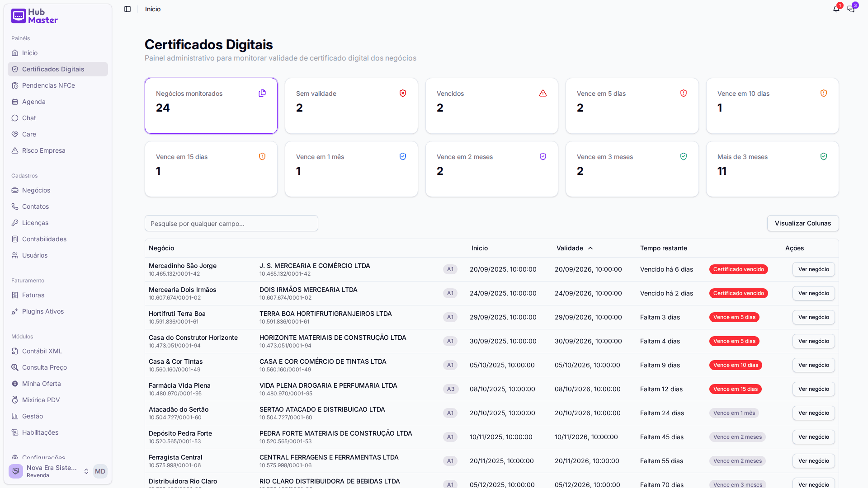
Task: Click the Mixirica PDV icon
Action: [x=15, y=400]
